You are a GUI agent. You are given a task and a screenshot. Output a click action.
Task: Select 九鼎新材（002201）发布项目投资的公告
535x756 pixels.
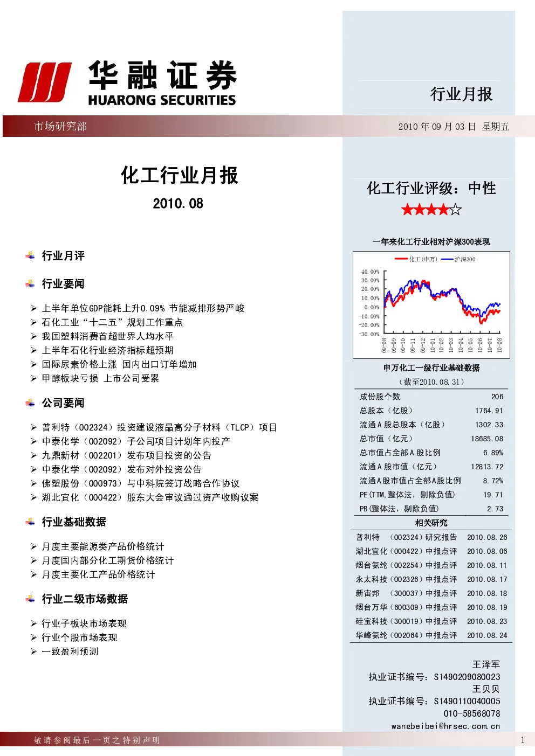pos(127,455)
